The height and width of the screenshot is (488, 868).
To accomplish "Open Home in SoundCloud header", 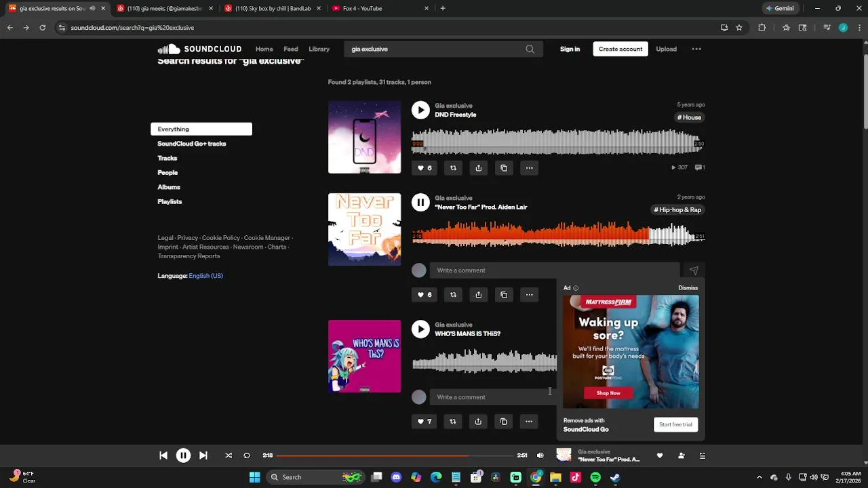I will (x=264, y=49).
